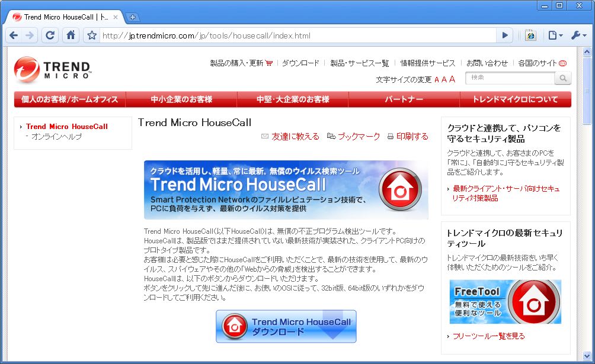595x364 pixels.
Task: Reload the page with the refresh icon
Action: point(50,36)
